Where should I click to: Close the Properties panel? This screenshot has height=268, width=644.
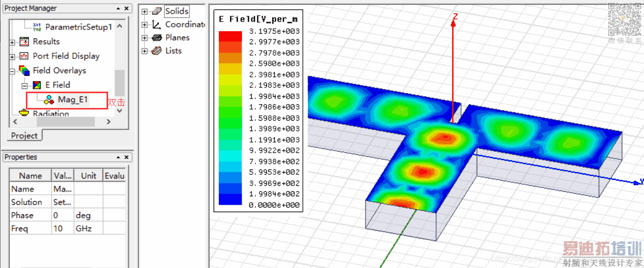[x=127, y=157]
